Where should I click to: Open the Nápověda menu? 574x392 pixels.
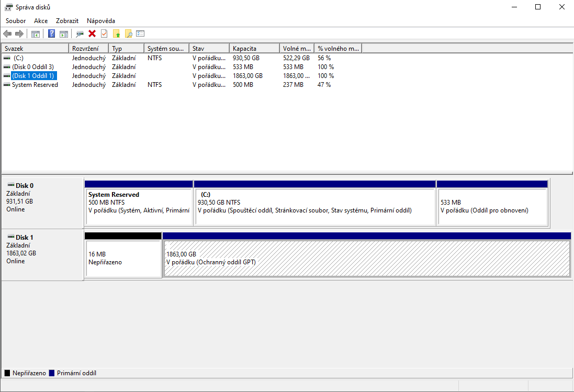(100, 21)
